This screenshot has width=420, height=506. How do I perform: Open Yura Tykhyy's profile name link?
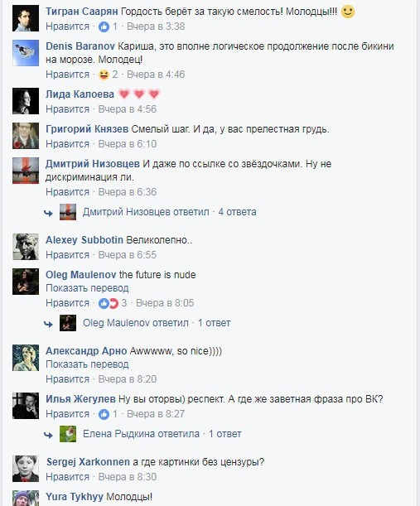click(x=75, y=497)
